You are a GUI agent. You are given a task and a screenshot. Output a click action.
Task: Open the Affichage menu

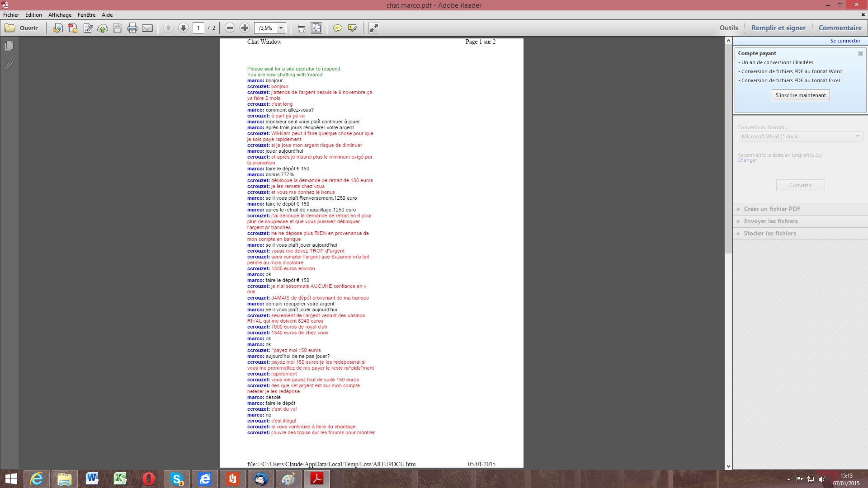click(60, 15)
